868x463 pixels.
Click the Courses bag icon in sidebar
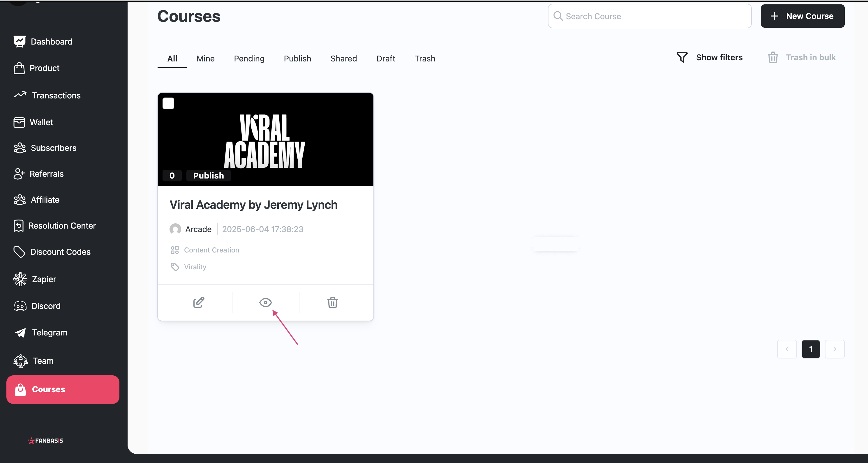tap(20, 390)
